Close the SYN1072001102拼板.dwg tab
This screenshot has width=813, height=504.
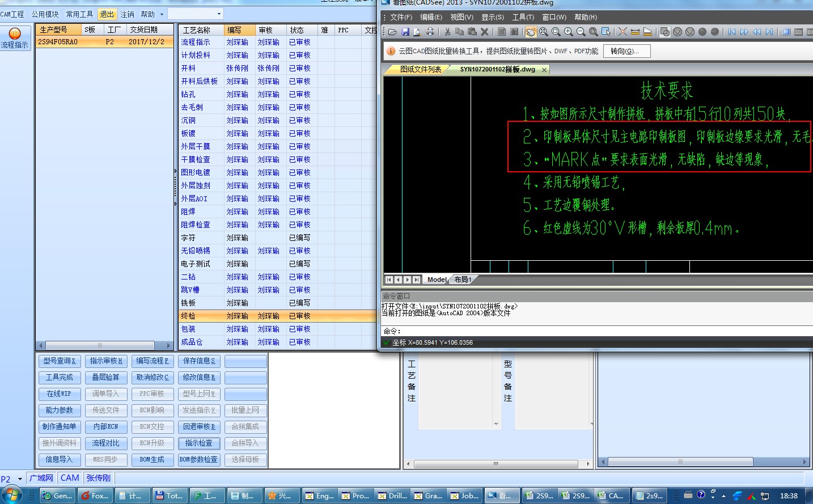click(x=544, y=70)
